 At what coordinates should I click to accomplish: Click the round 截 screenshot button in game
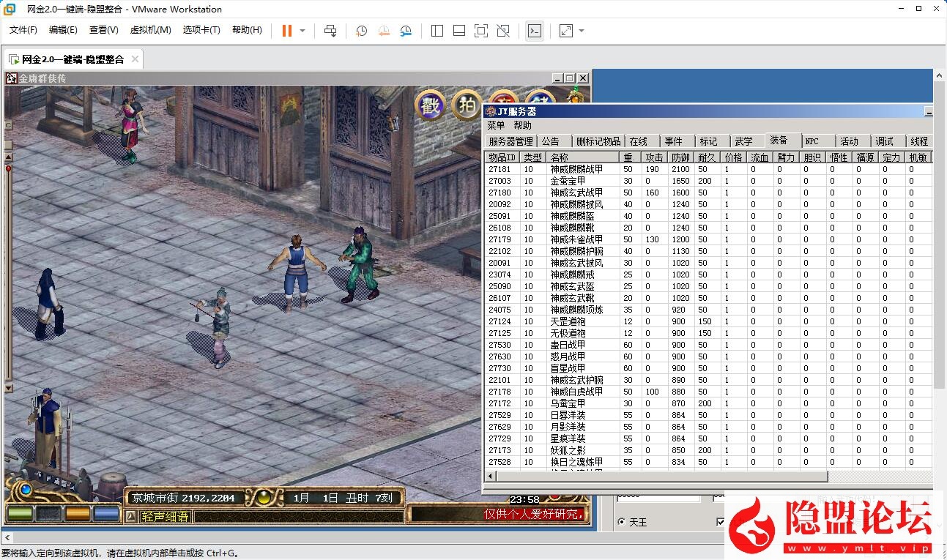click(x=430, y=106)
